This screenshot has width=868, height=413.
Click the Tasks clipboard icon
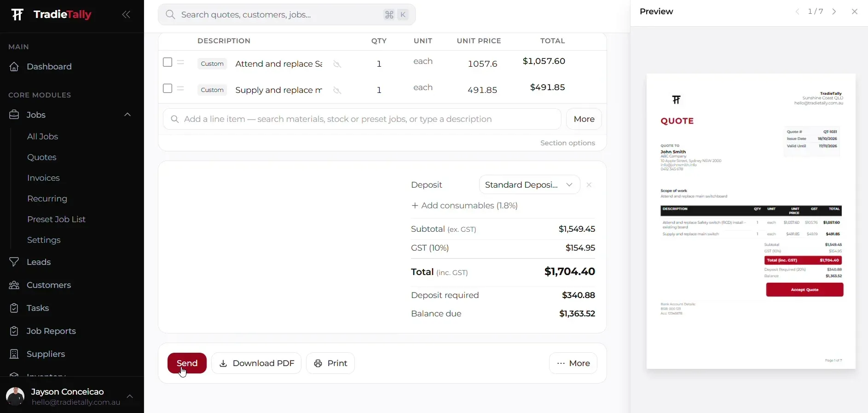pos(14,308)
